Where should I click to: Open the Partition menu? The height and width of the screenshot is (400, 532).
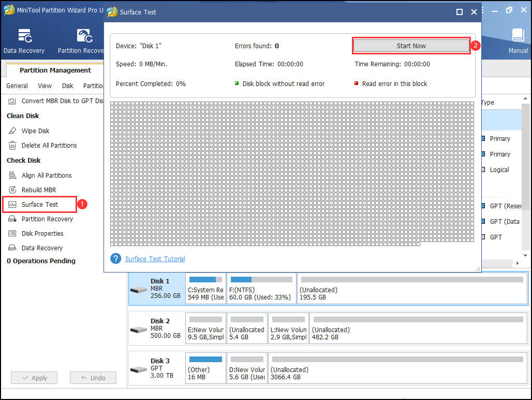tap(93, 86)
